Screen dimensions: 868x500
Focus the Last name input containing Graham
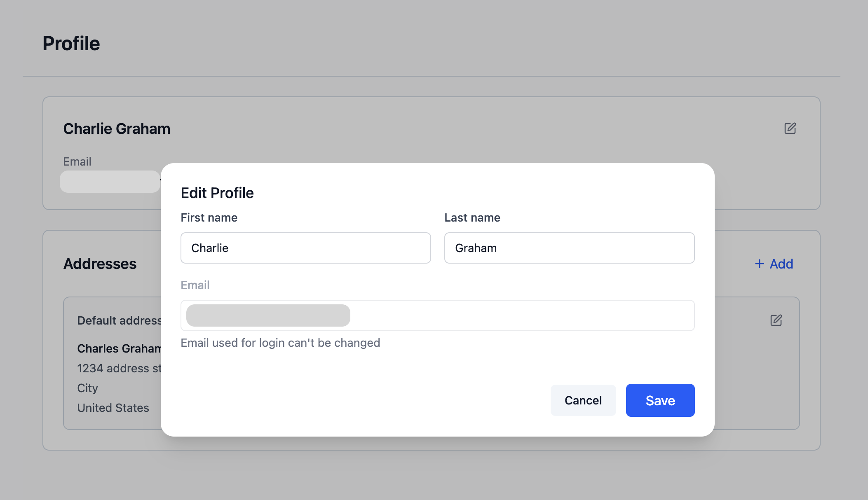pos(569,248)
